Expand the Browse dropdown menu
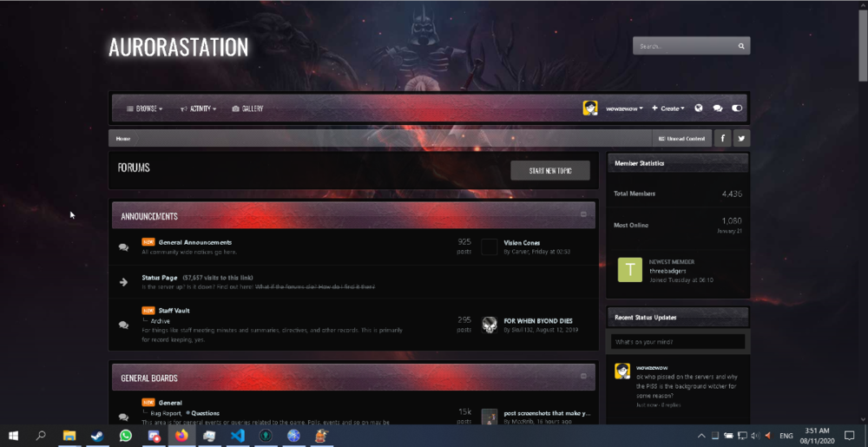Screen dimensions: 868x447 [145, 108]
